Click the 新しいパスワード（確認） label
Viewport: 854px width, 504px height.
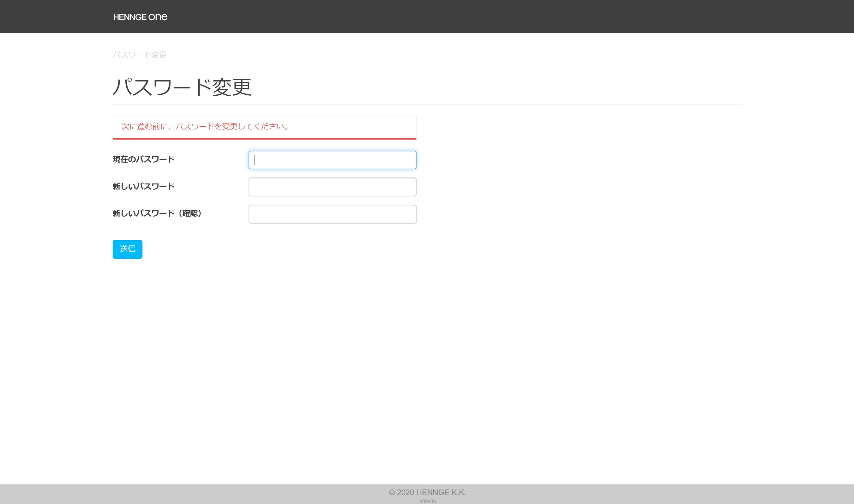point(158,213)
